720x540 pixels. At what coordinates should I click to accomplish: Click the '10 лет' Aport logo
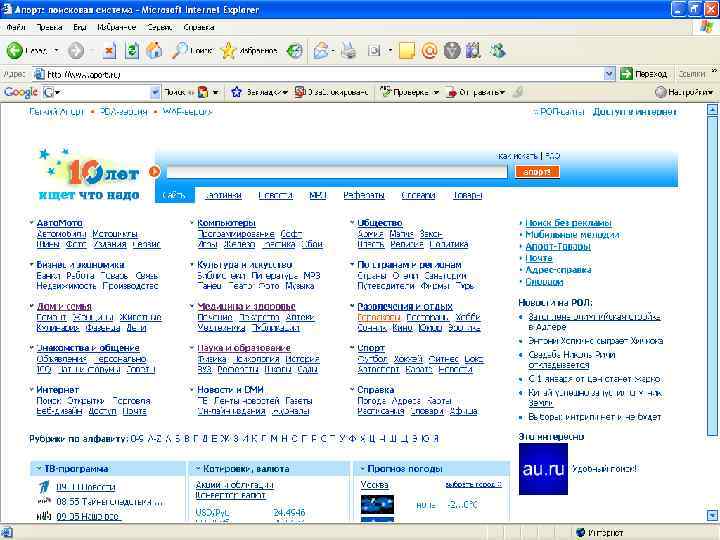pyautogui.click(x=89, y=174)
